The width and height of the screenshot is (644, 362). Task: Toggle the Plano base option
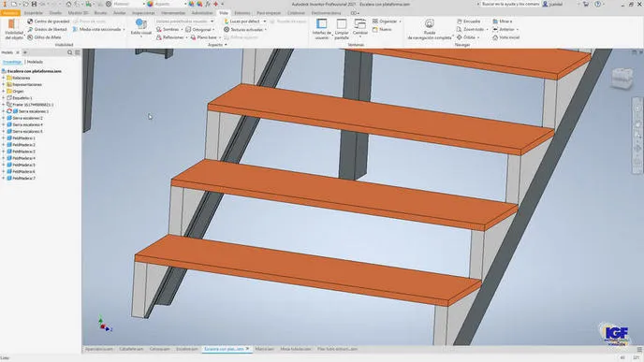click(x=204, y=37)
